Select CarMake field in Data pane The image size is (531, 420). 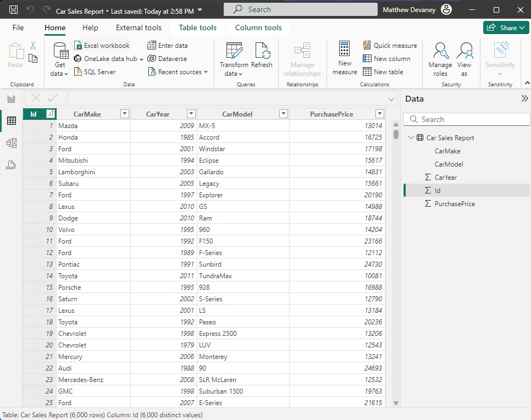[447, 151]
